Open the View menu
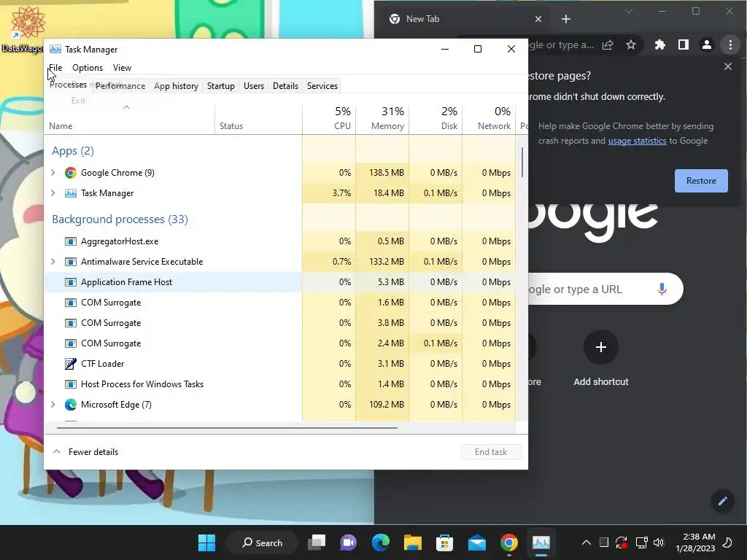747x560 pixels. pos(122,68)
